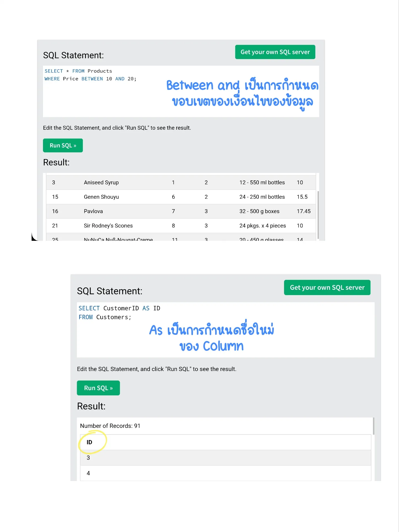Click the price 17.45 cell

[x=304, y=211]
